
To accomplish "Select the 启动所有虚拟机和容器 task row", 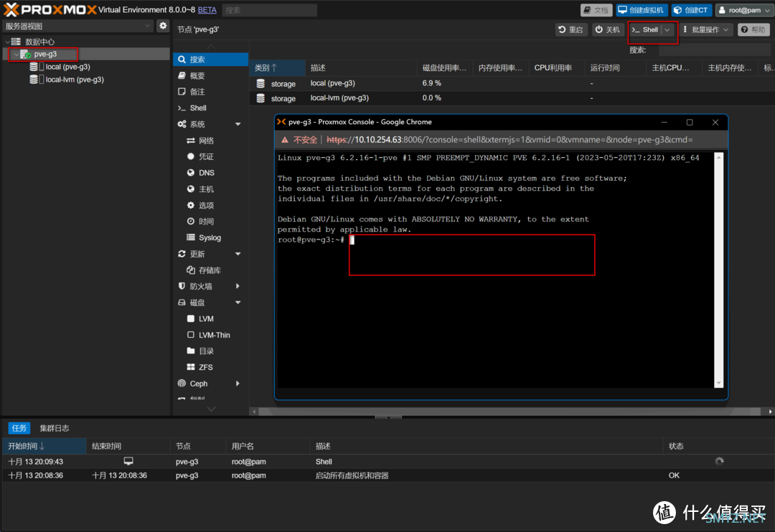I will 387,475.
